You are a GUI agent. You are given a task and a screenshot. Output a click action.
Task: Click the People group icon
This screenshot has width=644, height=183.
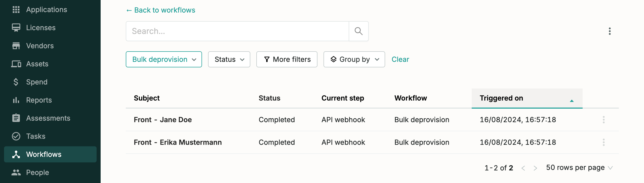(x=16, y=172)
